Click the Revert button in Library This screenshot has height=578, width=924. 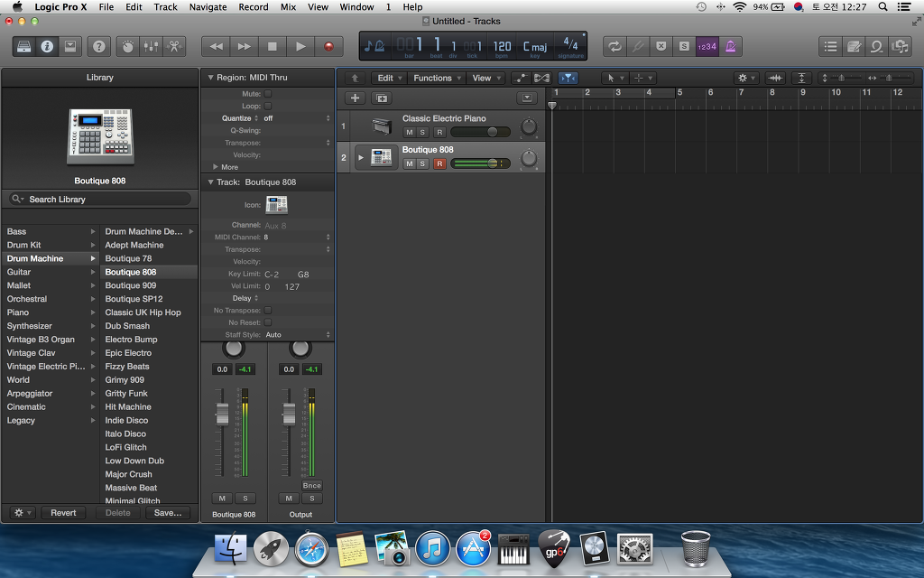[63, 513]
